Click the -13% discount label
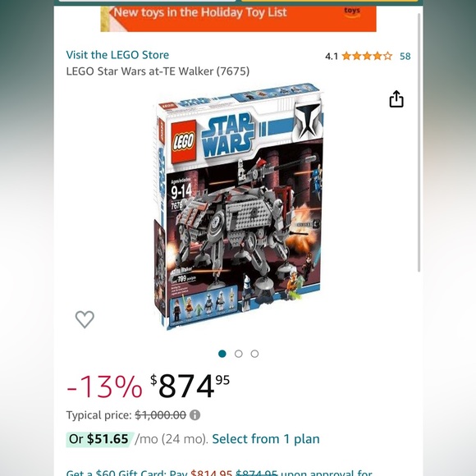 pos(104,387)
